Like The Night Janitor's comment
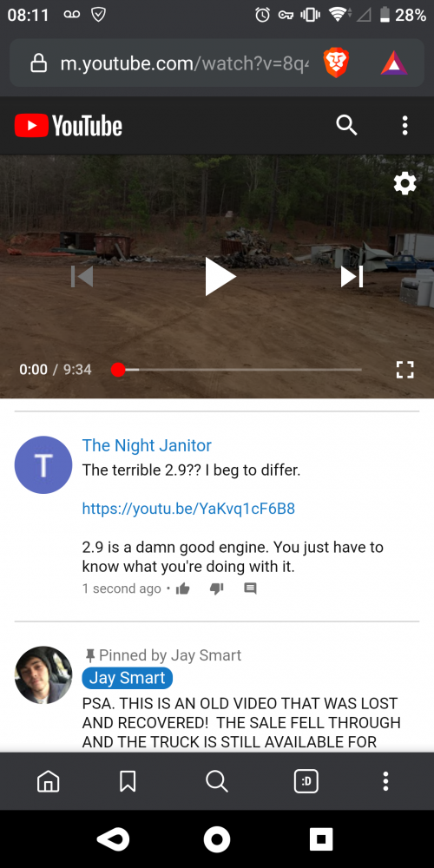The image size is (434, 868). point(182,589)
